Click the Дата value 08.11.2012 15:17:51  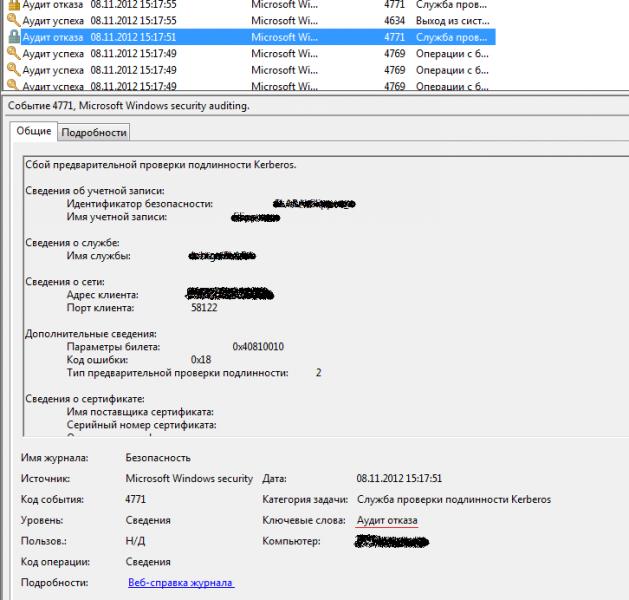399,478
